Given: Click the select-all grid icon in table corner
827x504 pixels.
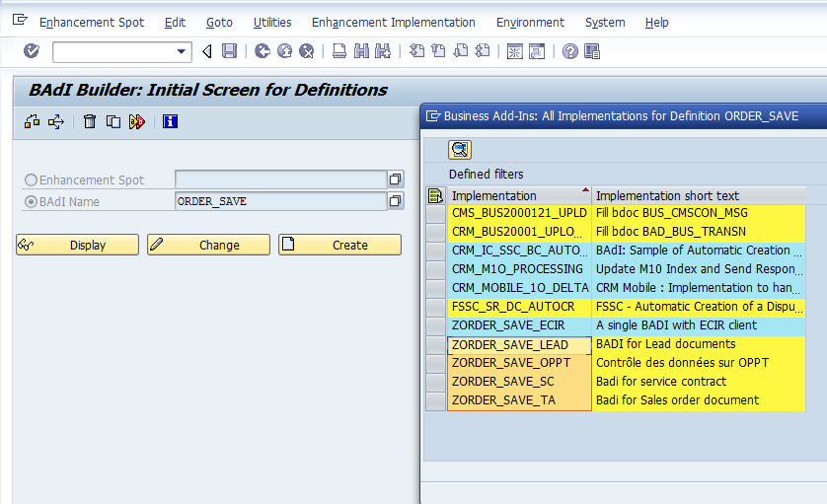Looking at the screenshot, I should [x=435, y=195].
